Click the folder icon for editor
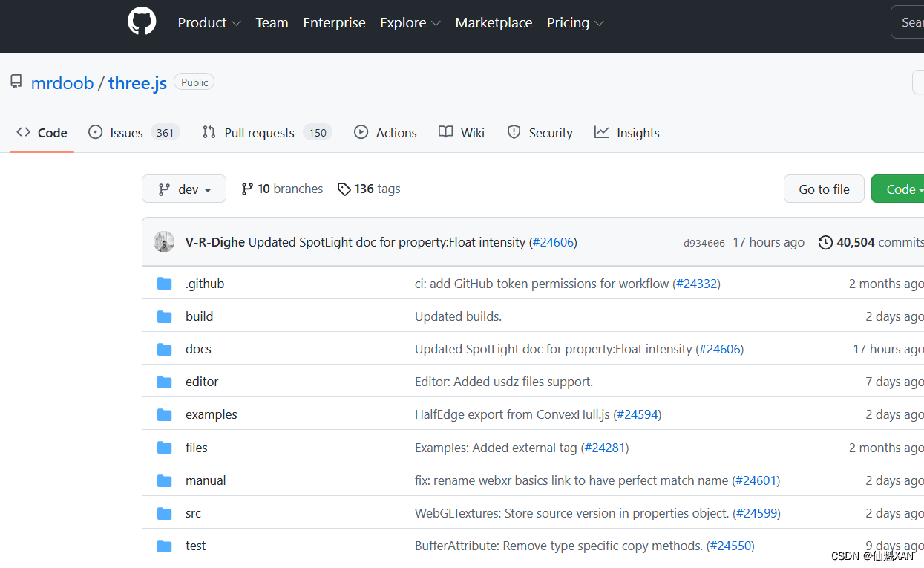This screenshot has width=924, height=568. pyautogui.click(x=165, y=382)
